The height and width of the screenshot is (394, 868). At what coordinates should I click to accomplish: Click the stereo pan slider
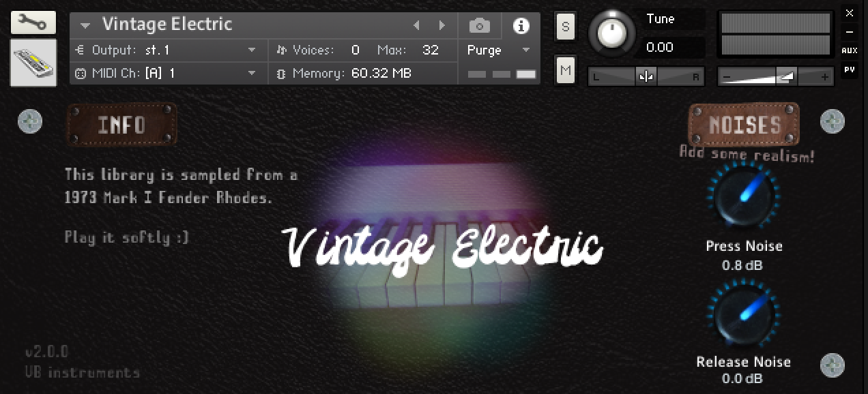pyautogui.click(x=646, y=76)
